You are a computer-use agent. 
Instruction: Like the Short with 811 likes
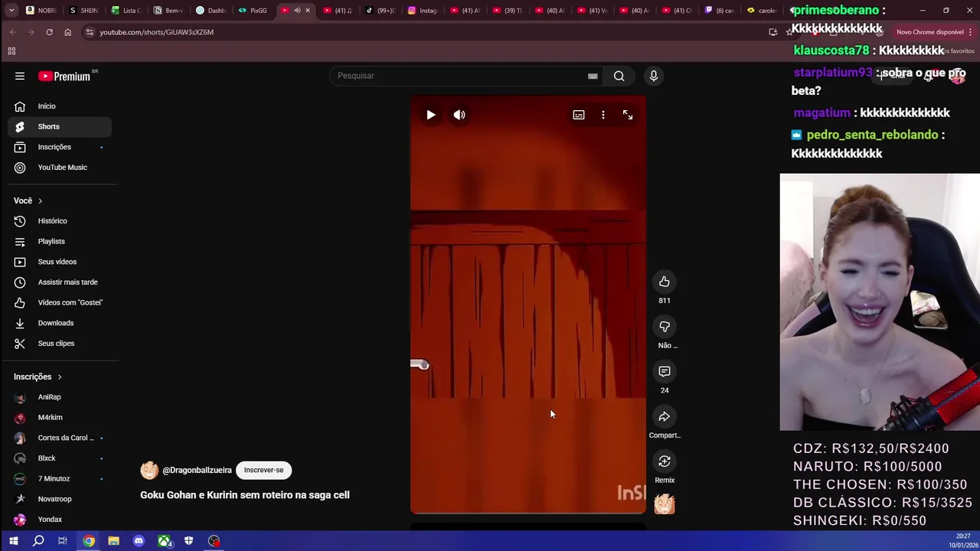[665, 282]
